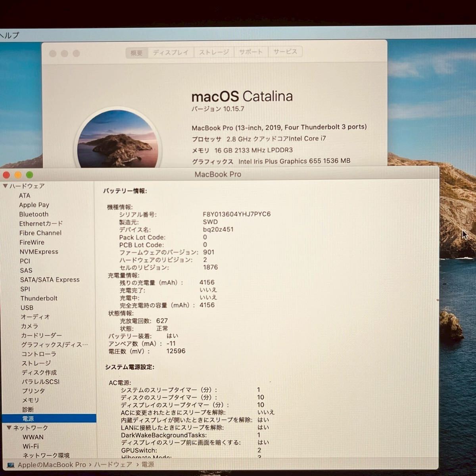Image resolution: width=476 pixels, height=476 pixels.
Task: Click the macOS version 10.15.7 text
Action: click(x=218, y=109)
